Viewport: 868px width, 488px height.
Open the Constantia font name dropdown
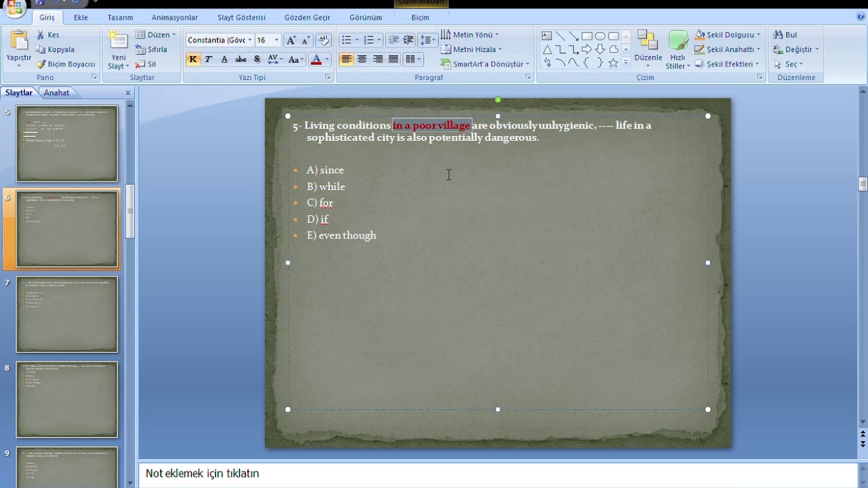pyautogui.click(x=250, y=40)
